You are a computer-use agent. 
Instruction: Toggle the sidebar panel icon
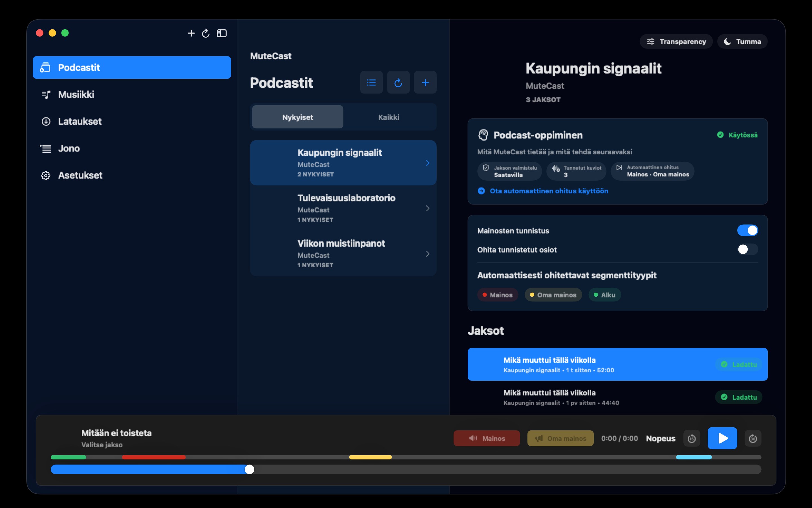[222, 33]
